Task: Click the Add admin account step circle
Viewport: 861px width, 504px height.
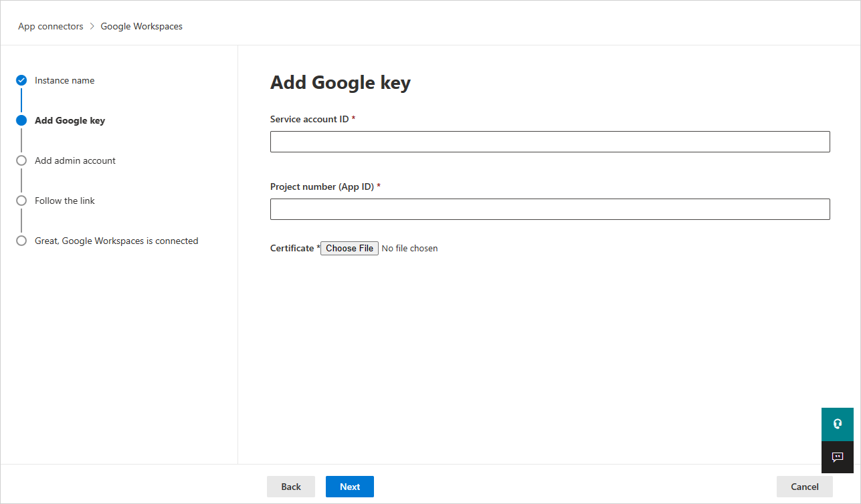Action: pos(21,160)
